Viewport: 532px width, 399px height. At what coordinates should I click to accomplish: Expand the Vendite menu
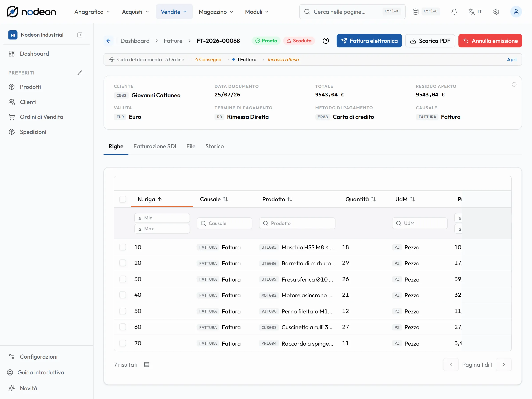[174, 12]
